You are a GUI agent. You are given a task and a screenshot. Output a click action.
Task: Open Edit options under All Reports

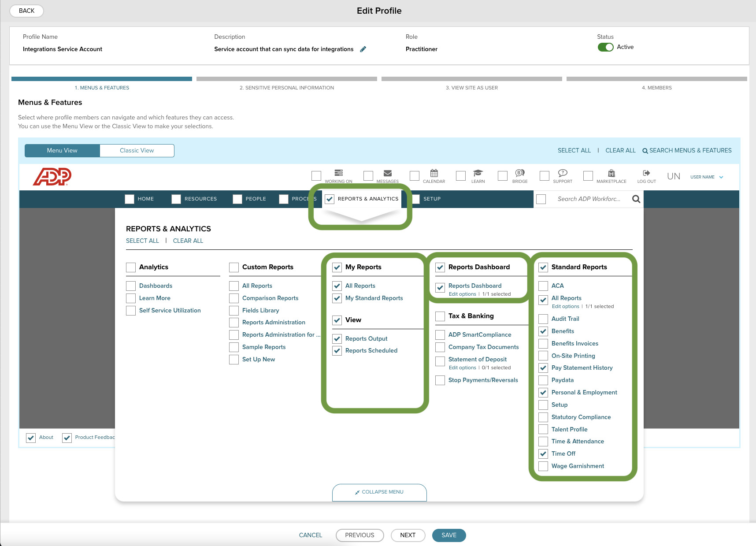(565, 306)
